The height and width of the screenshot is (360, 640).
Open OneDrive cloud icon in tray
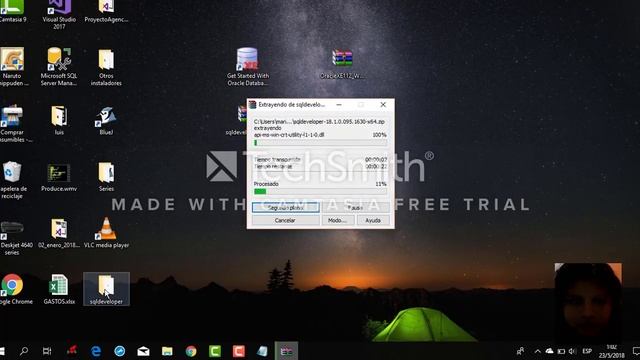549,351
